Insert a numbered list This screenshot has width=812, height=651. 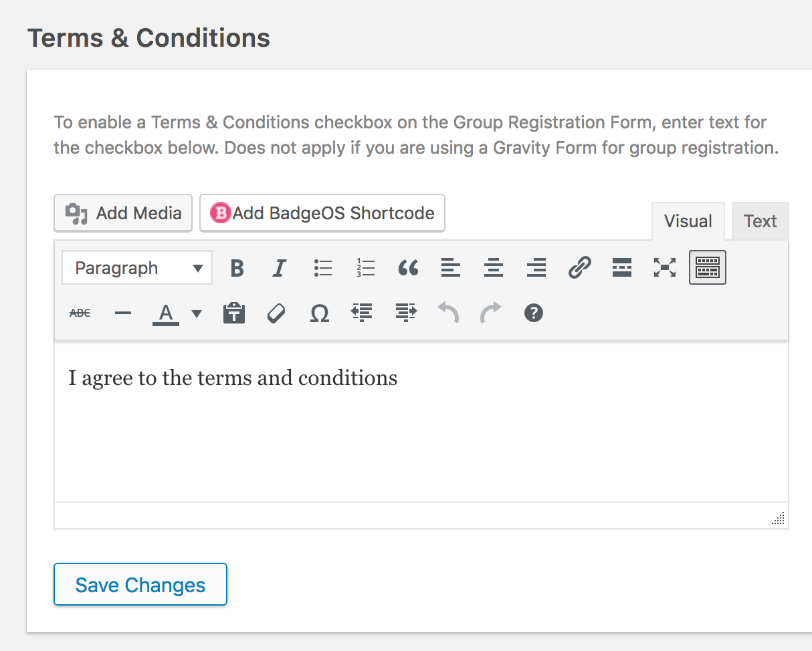tap(365, 268)
